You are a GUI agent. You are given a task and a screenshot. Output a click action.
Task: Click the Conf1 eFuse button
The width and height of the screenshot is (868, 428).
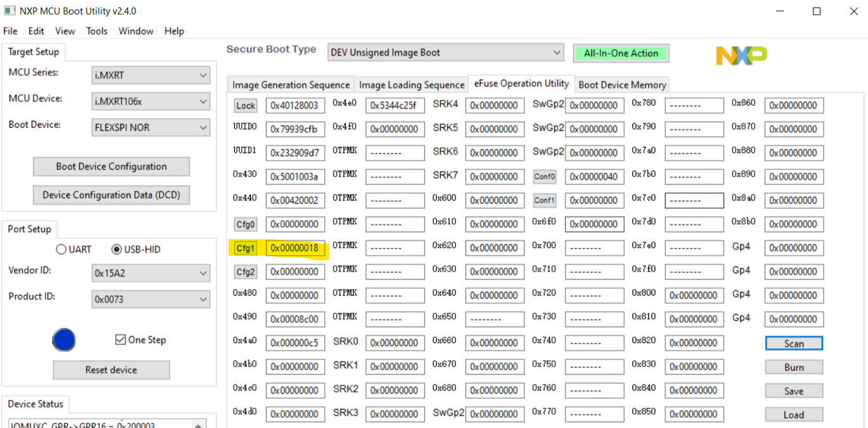(544, 200)
